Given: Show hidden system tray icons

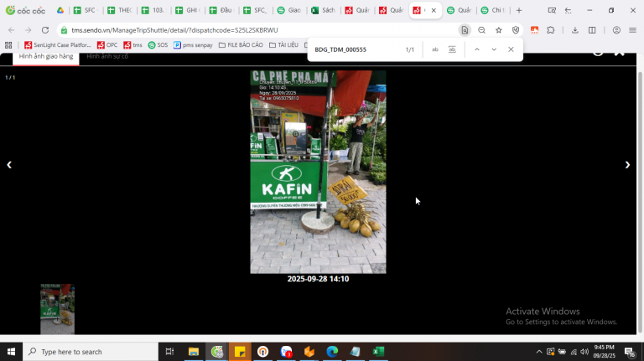Looking at the screenshot, I should coord(539,352).
